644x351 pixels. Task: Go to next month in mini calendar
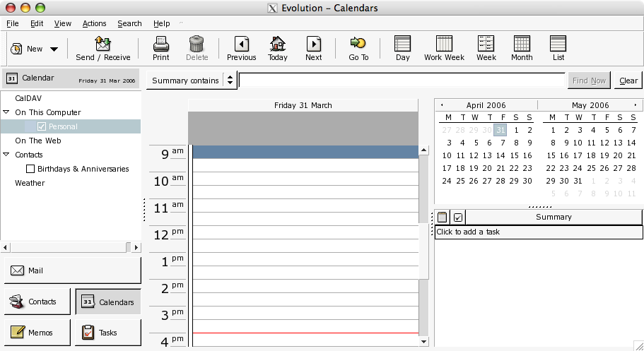[x=636, y=105]
